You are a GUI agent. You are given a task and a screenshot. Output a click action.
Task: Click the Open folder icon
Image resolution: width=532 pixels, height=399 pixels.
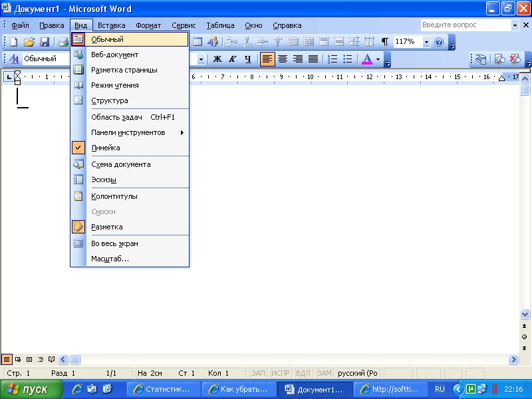pyautogui.click(x=29, y=42)
